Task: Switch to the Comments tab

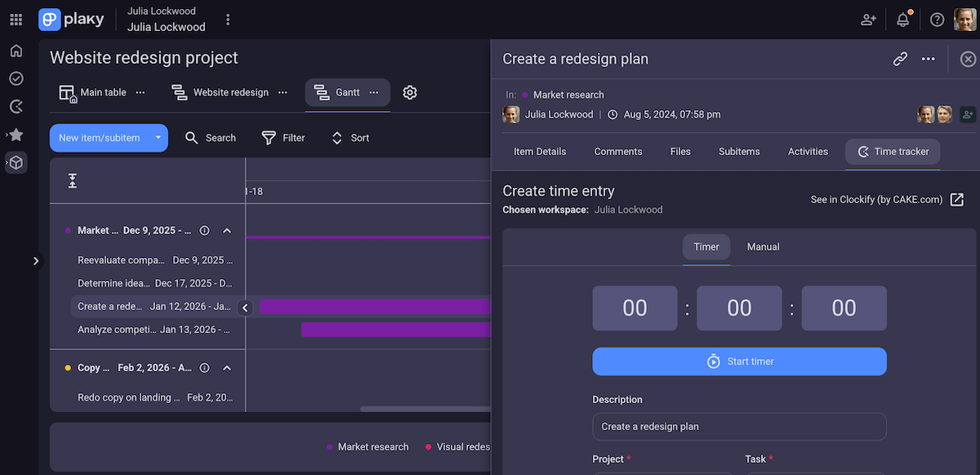Action: (617, 151)
